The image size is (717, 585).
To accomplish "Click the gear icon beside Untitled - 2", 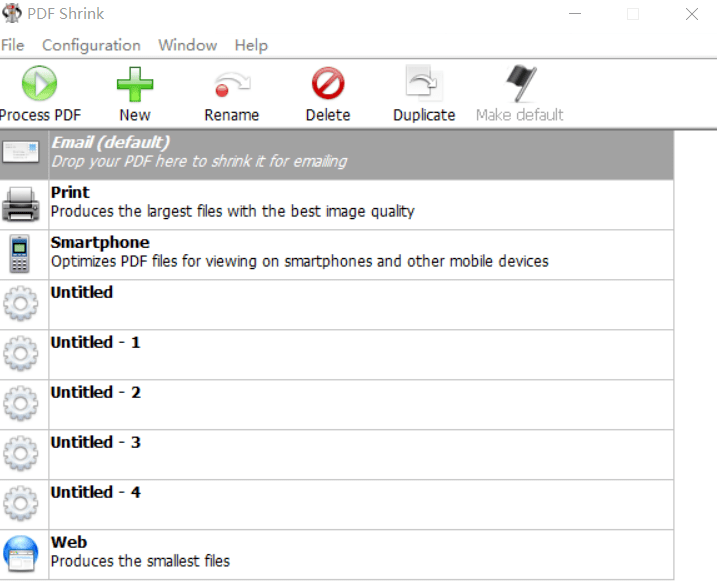I will point(21,403).
